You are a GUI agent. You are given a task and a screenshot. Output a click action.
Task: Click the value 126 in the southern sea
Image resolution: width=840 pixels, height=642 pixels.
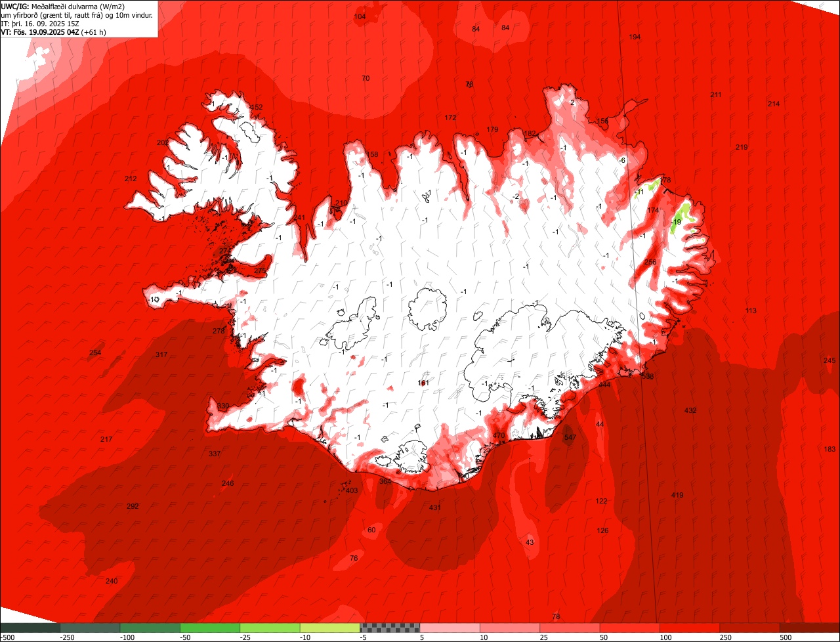602,530
